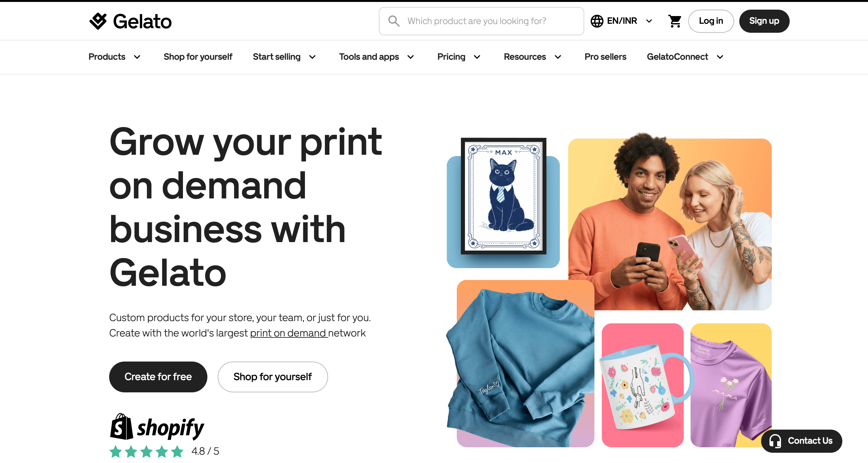Click the Sign up button
The width and height of the screenshot is (868, 463).
764,21
